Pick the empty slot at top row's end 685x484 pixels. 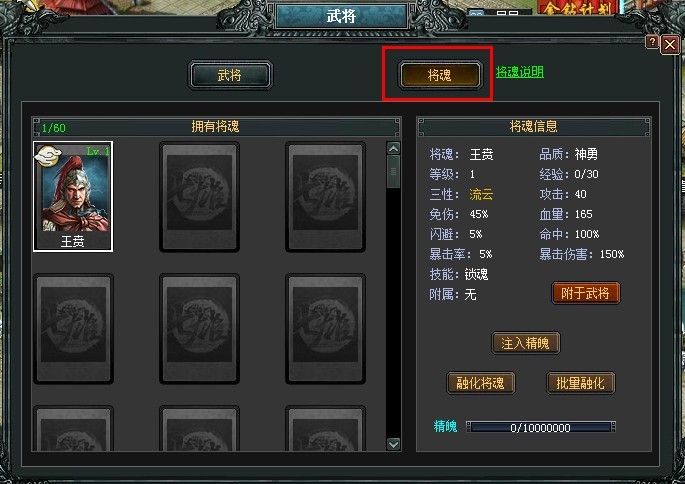click(325, 197)
